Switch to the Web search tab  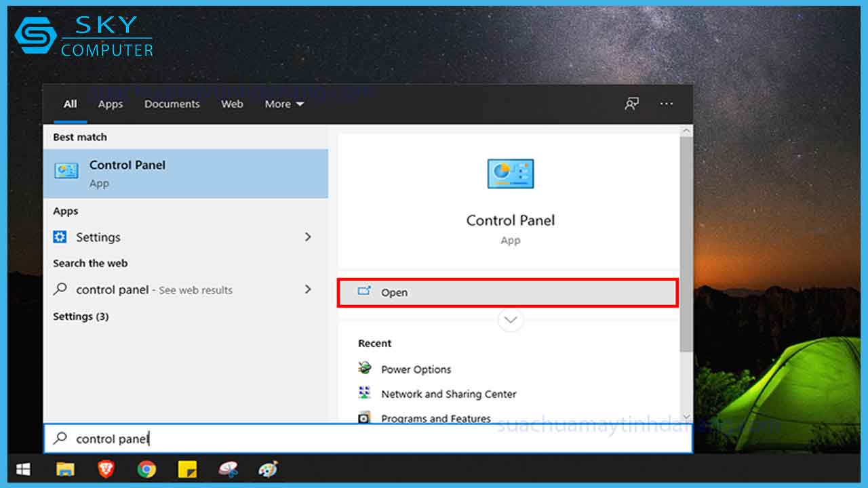[232, 104]
